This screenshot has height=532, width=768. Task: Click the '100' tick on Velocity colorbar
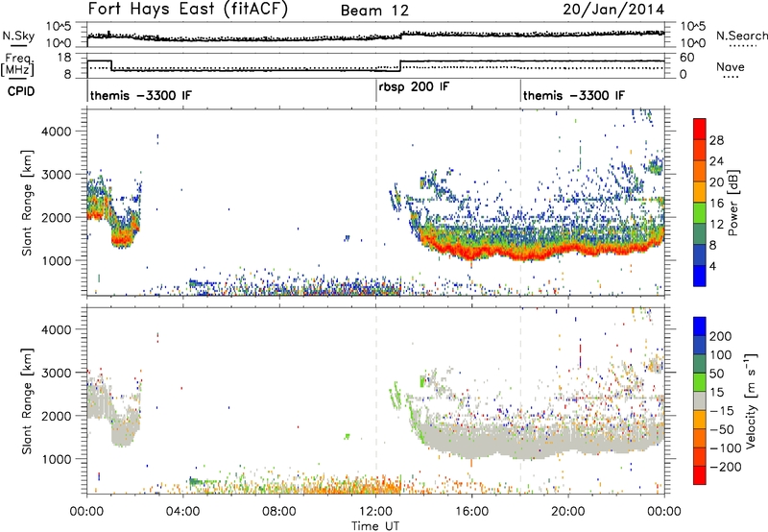(721, 355)
